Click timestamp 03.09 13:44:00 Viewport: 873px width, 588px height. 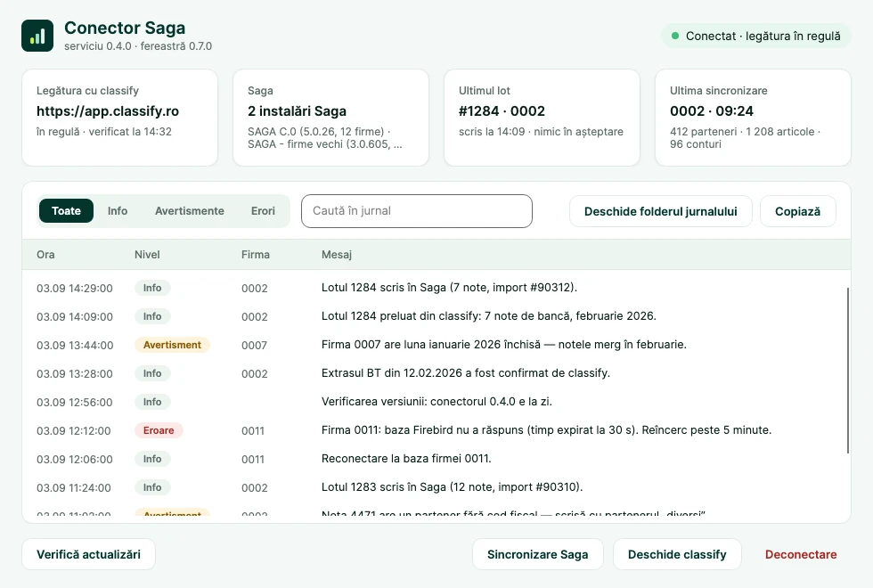pyautogui.click(x=75, y=346)
